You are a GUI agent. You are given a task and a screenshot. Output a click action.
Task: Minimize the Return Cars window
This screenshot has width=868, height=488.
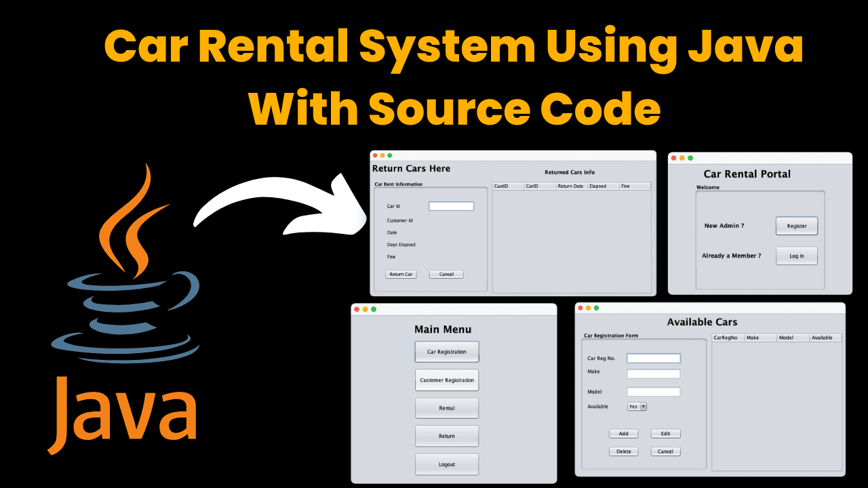click(x=382, y=155)
